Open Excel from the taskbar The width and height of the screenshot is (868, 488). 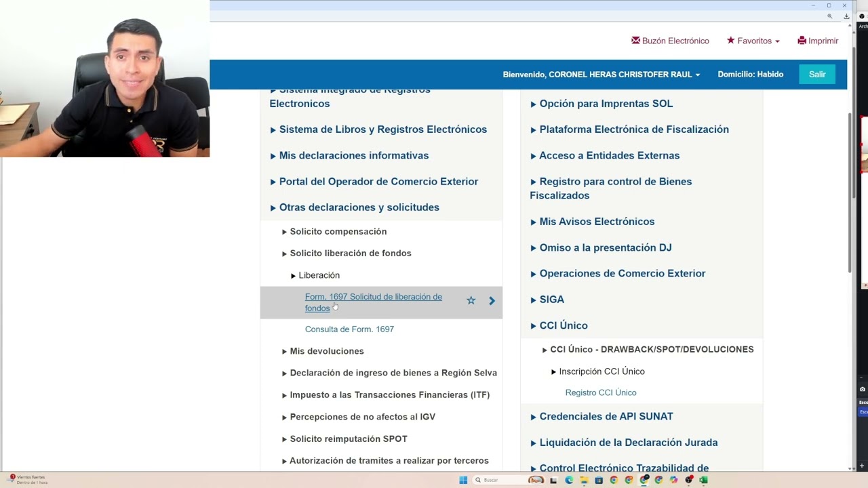pyautogui.click(x=703, y=480)
